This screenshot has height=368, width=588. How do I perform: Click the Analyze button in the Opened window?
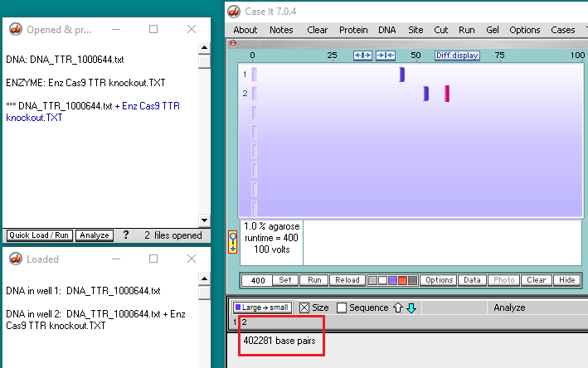94,235
